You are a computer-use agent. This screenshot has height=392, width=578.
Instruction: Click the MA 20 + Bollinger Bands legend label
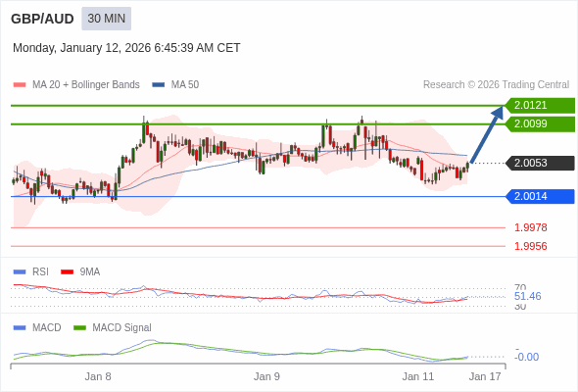86,85
